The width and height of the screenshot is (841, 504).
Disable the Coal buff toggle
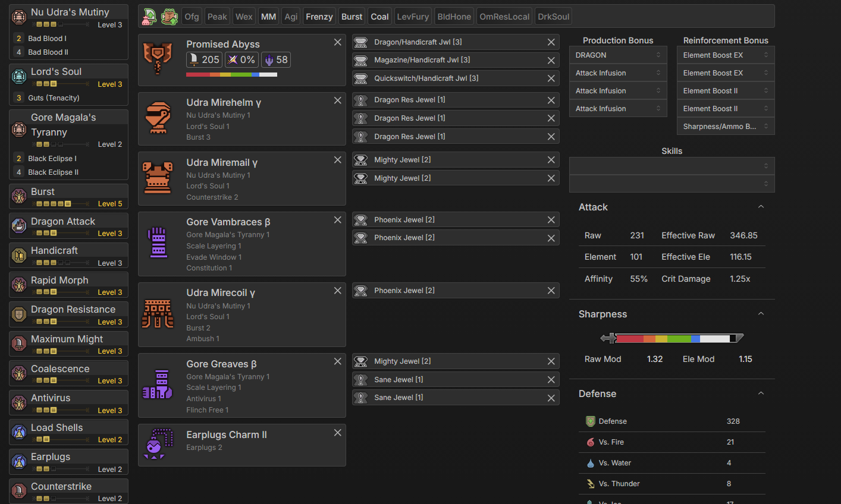click(x=380, y=17)
